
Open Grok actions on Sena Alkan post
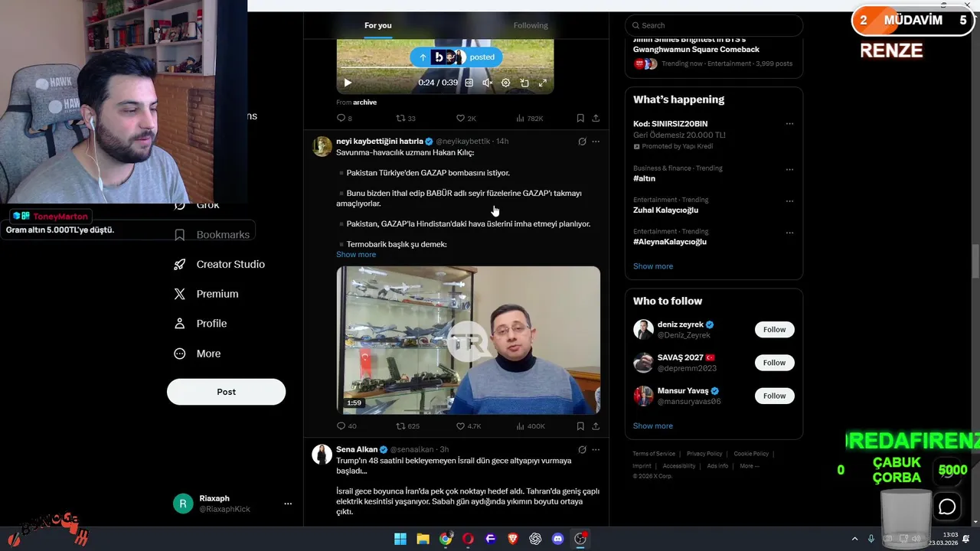point(582,449)
